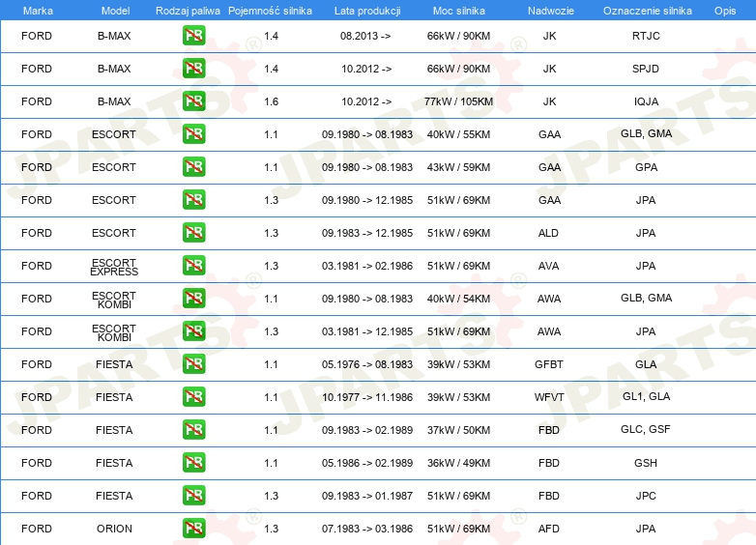
Task: Click the Rodzaj paliwa column header
Action: pyautogui.click(x=188, y=11)
